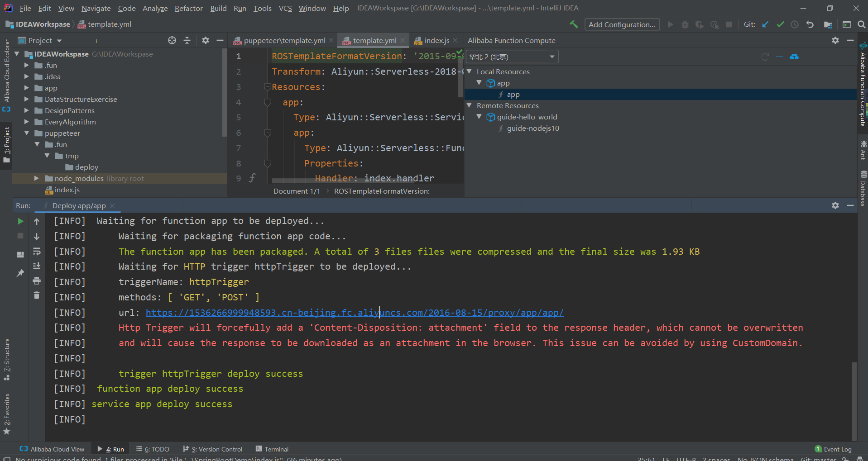This screenshot has width=868, height=461.
Task: Open the Database side tool window
Action: point(863,189)
